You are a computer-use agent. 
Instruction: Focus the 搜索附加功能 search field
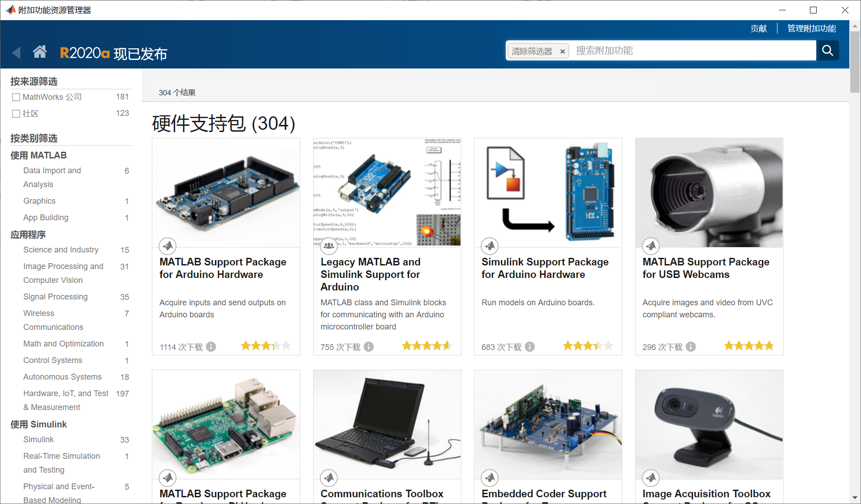[x=693, y=51]
